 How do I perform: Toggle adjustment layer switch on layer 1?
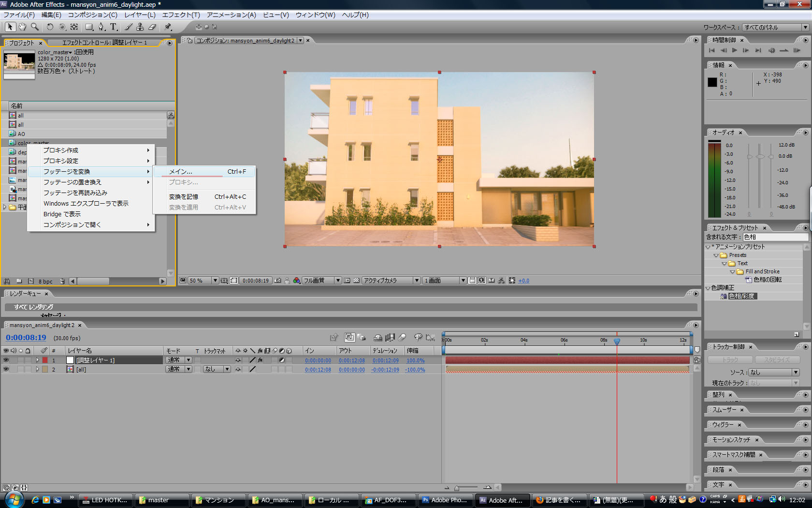[282, 360]
